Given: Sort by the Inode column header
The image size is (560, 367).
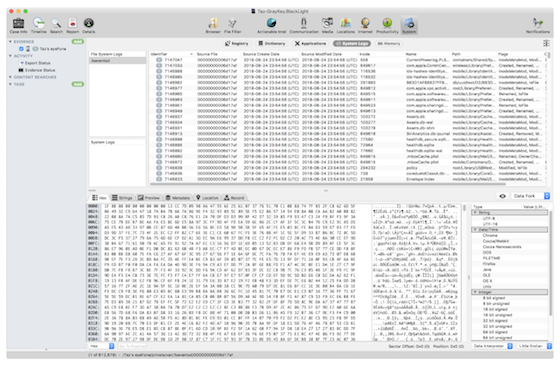Looking at the screenshot, I should 381,54.
